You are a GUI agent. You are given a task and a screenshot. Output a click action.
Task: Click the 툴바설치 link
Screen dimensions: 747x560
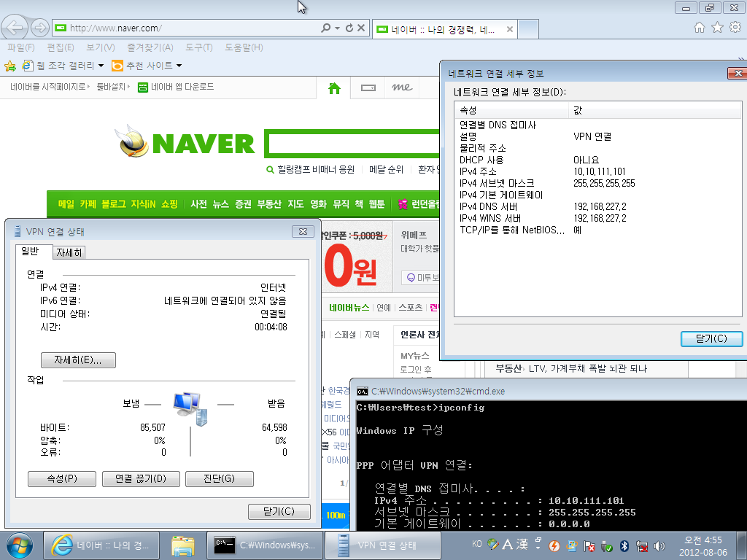click(111, 87)
